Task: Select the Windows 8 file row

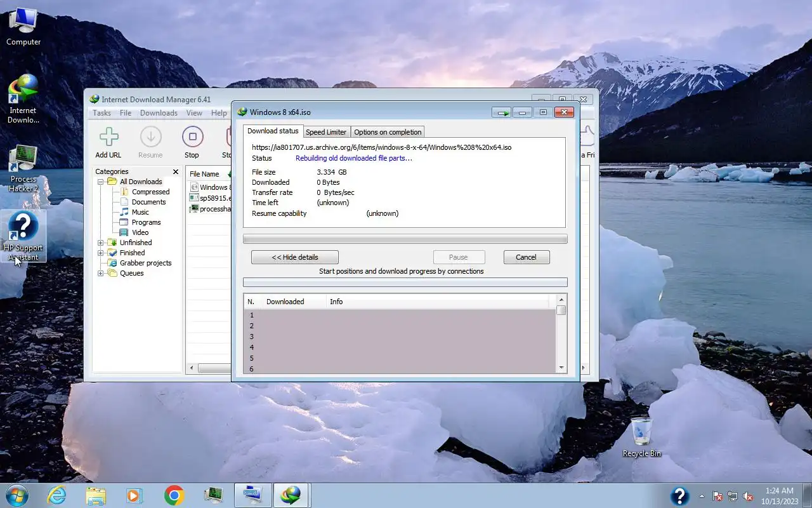Action: pyautogui.click(x=210, y=187)
